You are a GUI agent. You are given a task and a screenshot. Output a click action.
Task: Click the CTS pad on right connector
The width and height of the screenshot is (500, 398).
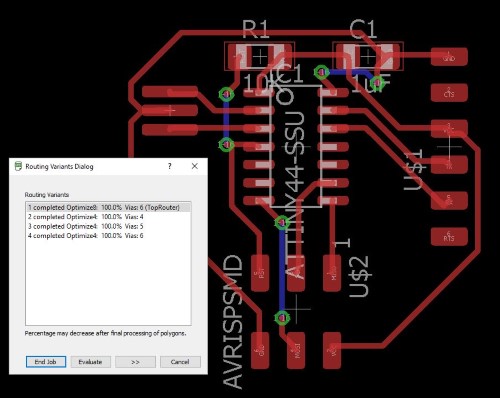[449, 93]
